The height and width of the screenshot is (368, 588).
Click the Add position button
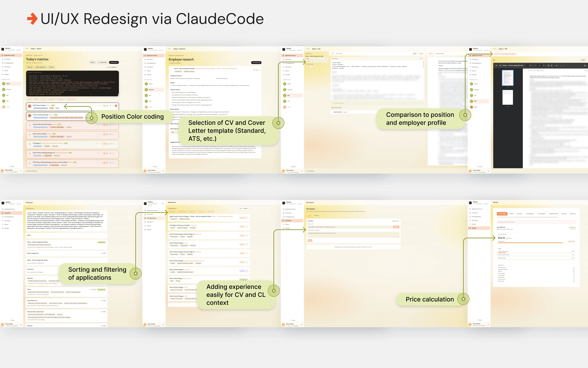point(102,62)
